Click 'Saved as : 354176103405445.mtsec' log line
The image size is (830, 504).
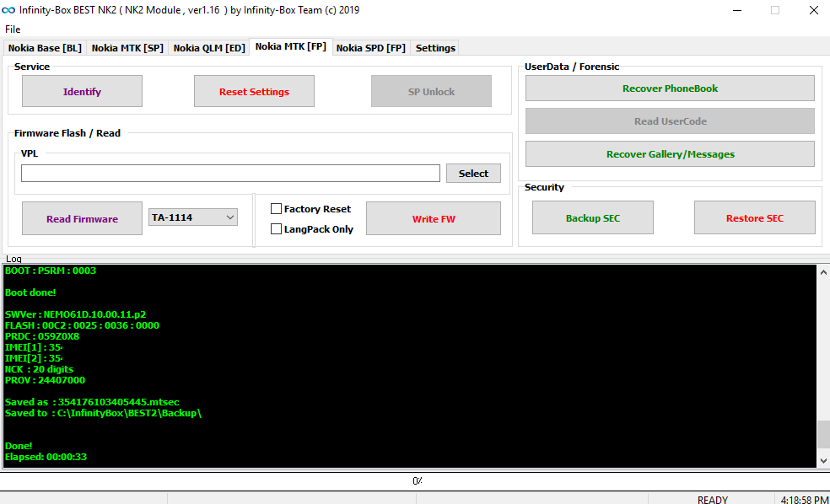(x=92, y=402)
